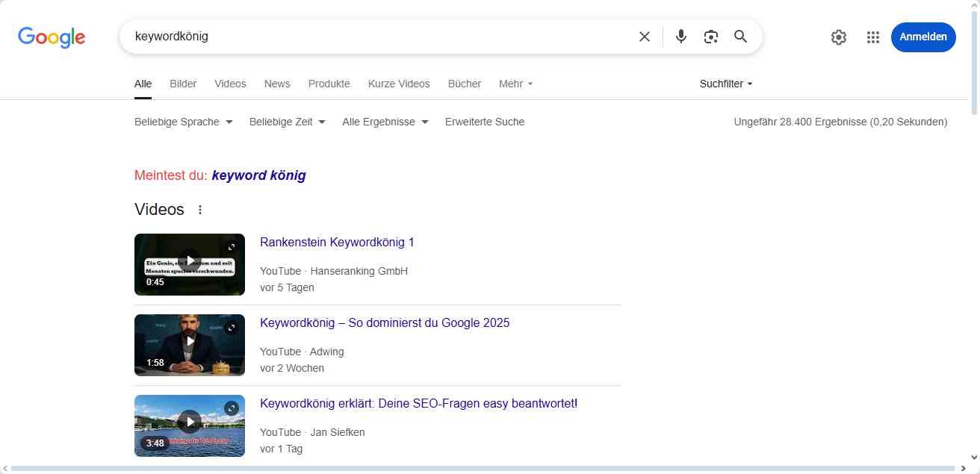This screenshot has width=980, height=474.
Task: Click the right arrow of bottom scrollbar
Action: (x=964, y=469)
